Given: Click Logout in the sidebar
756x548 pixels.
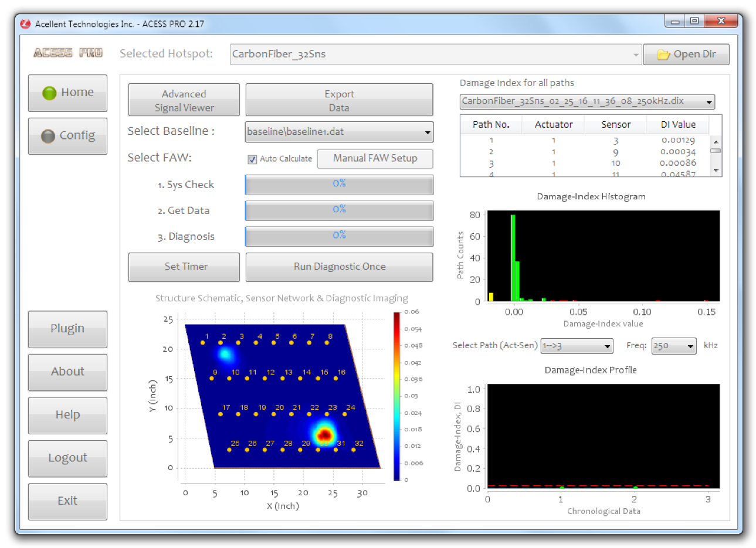Looking at the screenshot, I should pos(67,458).
